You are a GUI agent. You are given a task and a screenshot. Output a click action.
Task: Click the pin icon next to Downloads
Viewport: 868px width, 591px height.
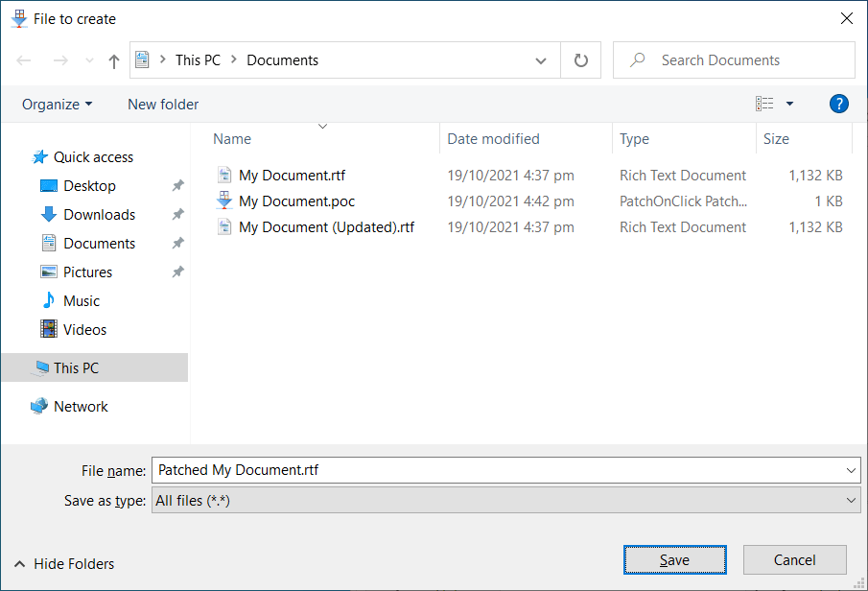177,214
